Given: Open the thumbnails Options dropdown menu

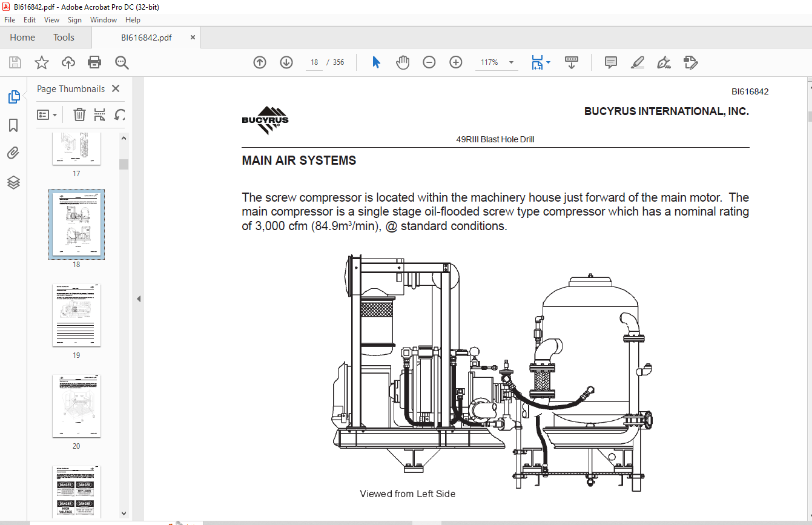Looking at the screenshot, I should click(47, 114).
